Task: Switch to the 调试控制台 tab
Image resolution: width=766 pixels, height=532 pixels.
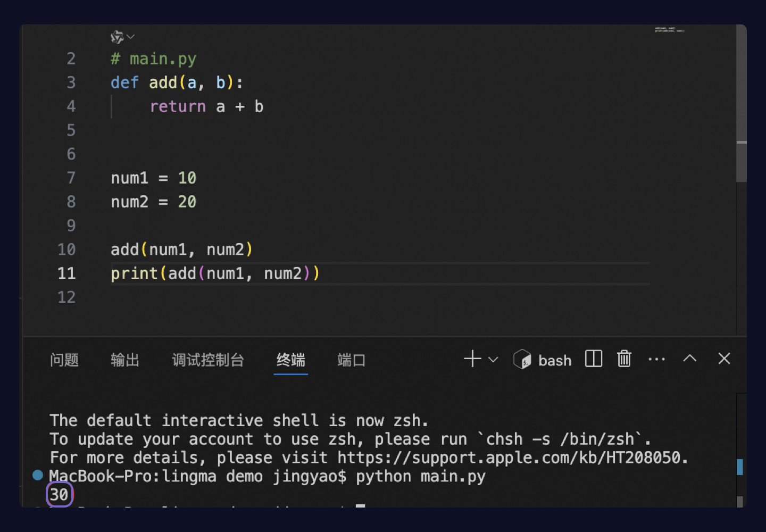Action: click(x=208, y=360)
